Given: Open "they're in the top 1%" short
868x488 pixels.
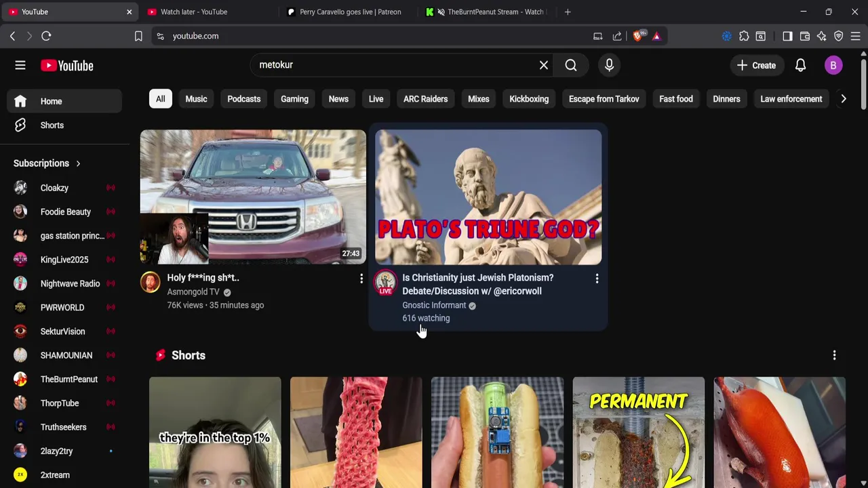Looking at the screenshot, I should tap(215, 432).
